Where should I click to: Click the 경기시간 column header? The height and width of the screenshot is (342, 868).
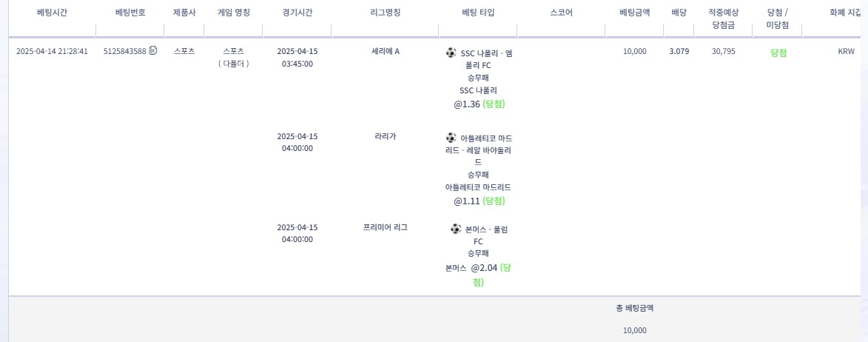(297, 13)
